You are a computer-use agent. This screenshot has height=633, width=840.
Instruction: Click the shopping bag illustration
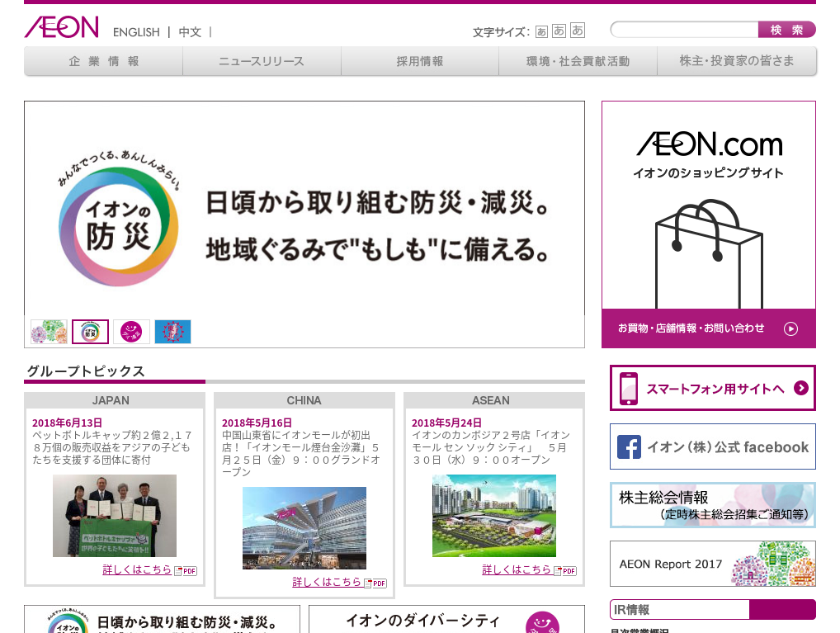[709, 253]
